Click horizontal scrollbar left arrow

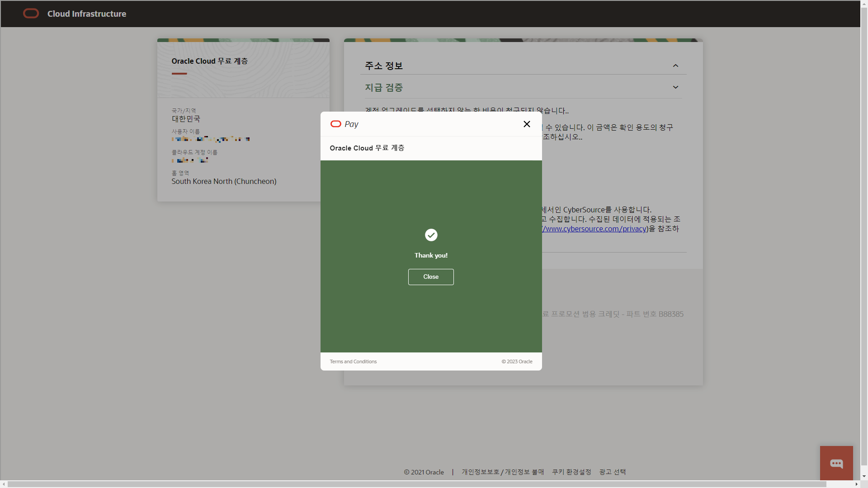coord(4,484)
